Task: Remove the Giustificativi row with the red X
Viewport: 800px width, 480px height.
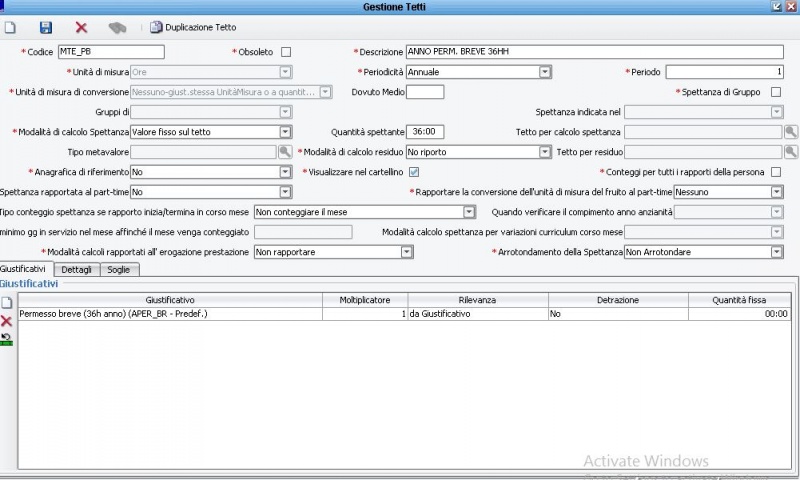Action: coord(6,321)
